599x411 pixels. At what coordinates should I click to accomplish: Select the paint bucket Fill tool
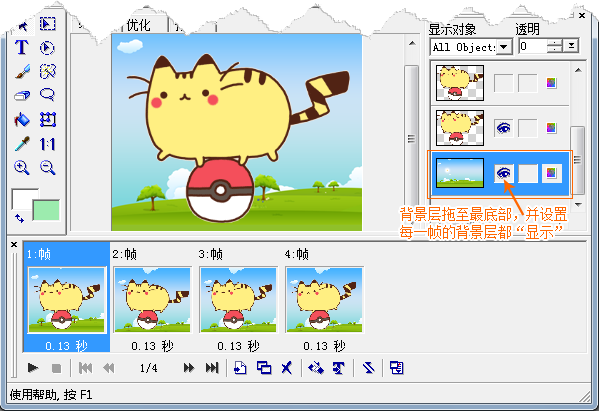point(22,120)
